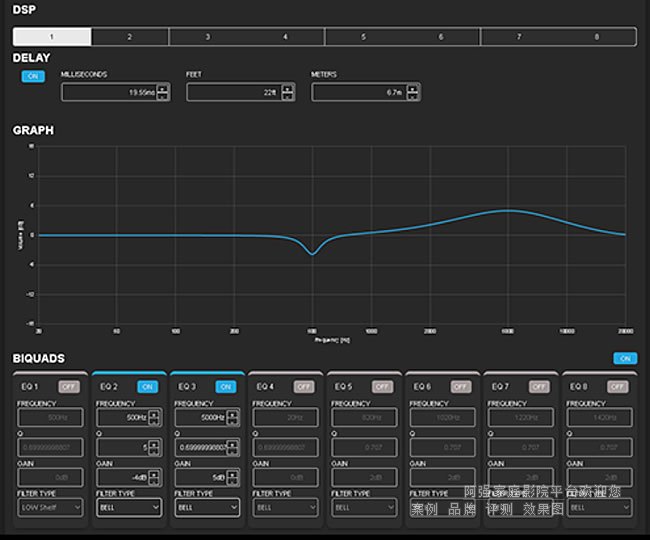The width and height of the screenshot is (650, 540).
Task: Select DSP channel 5 tab
Action: coord(363,37)
